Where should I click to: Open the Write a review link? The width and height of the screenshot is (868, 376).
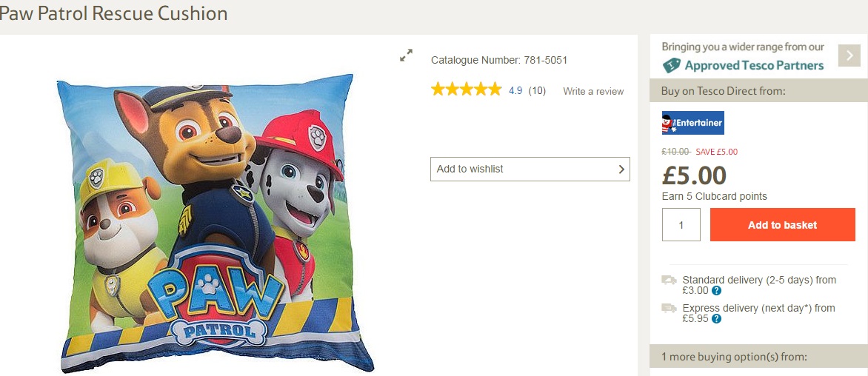pos(593,91)
